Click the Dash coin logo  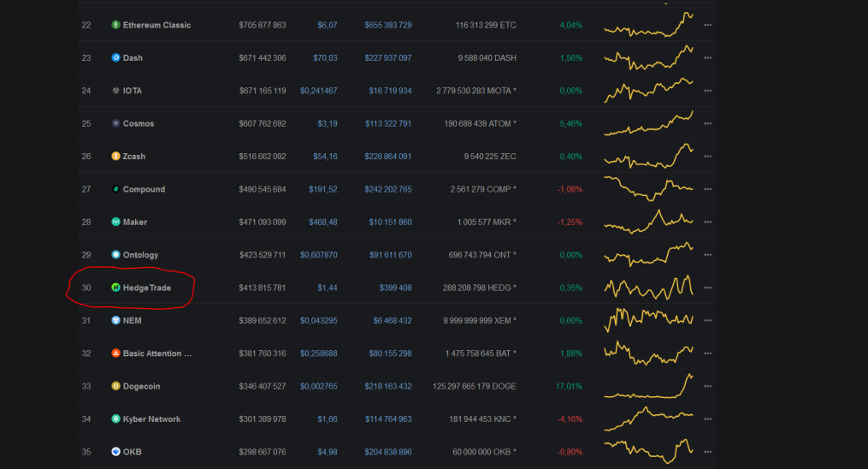coord(115,57)
